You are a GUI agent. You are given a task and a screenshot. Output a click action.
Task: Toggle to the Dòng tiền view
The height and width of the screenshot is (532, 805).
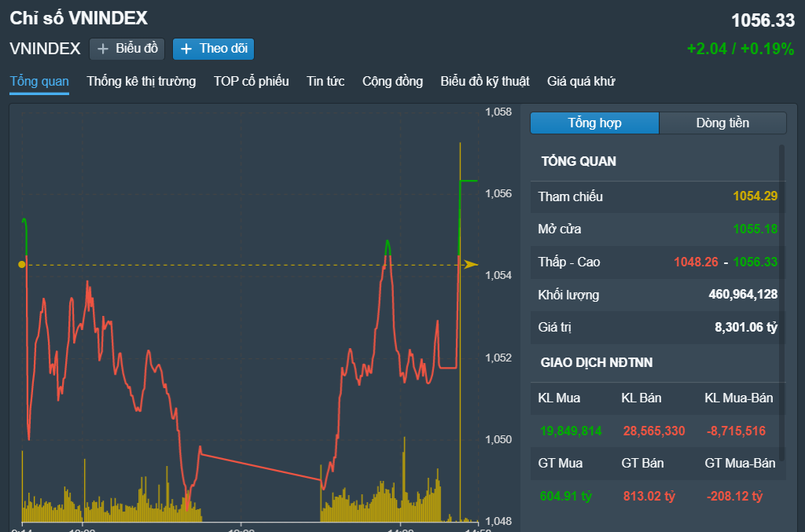pyautogui.click(x=722, y=123)
